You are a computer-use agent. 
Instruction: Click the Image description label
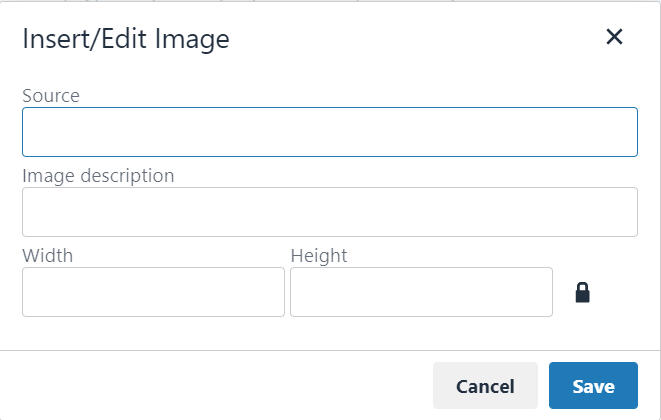98,176
